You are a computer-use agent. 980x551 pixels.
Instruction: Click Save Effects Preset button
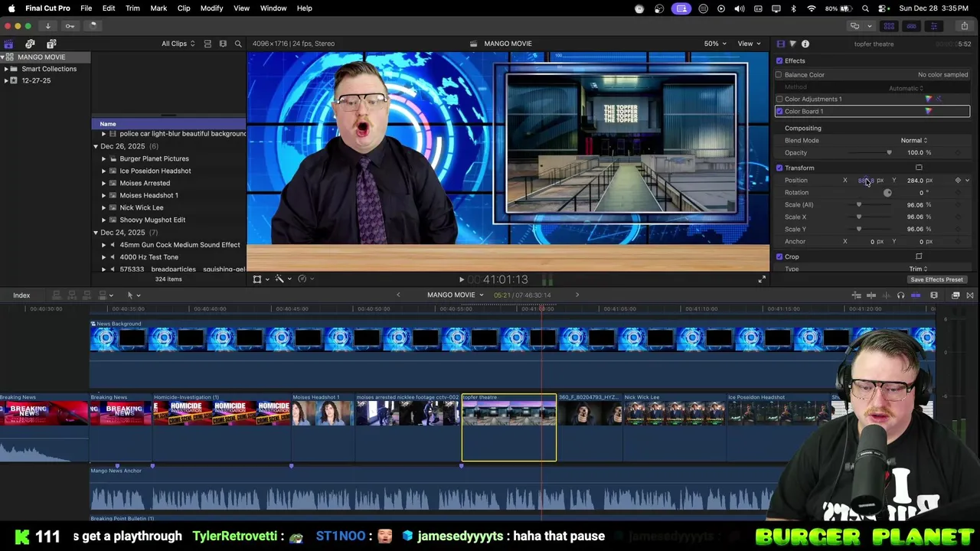[x=936, y=279]
